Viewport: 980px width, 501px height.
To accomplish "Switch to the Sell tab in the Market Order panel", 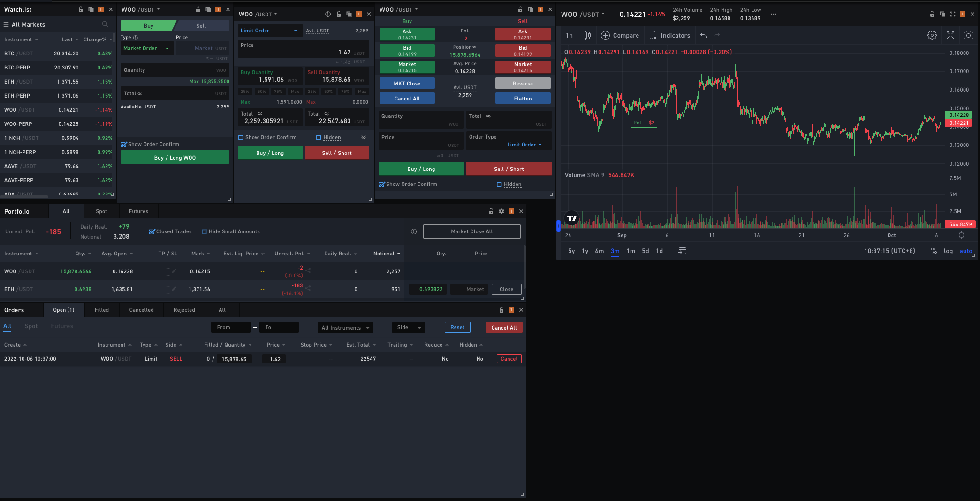I will click(201, 26).
